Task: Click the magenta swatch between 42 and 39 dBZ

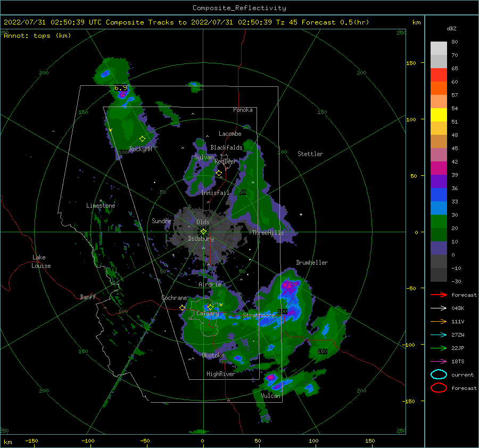Action: coord(439,168)
